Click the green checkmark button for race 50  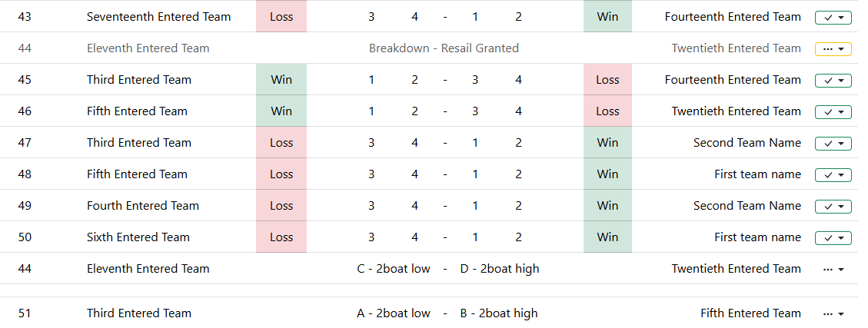(x=833, y=237)
